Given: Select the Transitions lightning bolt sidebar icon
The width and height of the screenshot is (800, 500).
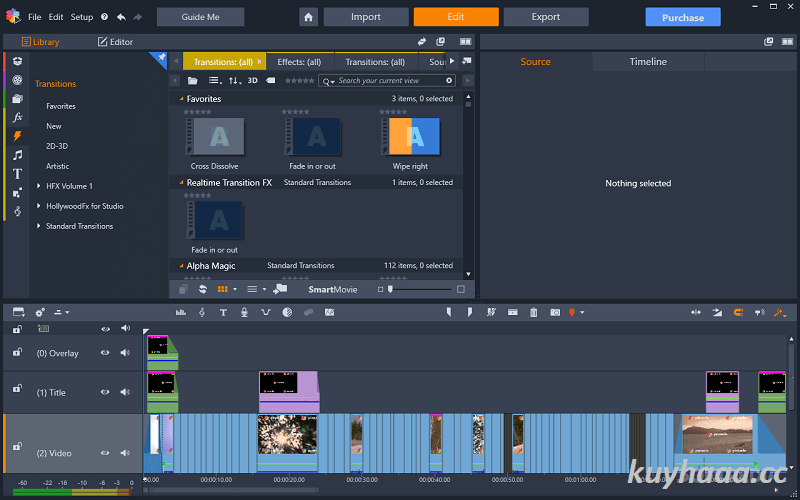Looking at the screenshot, I should 17,136.
